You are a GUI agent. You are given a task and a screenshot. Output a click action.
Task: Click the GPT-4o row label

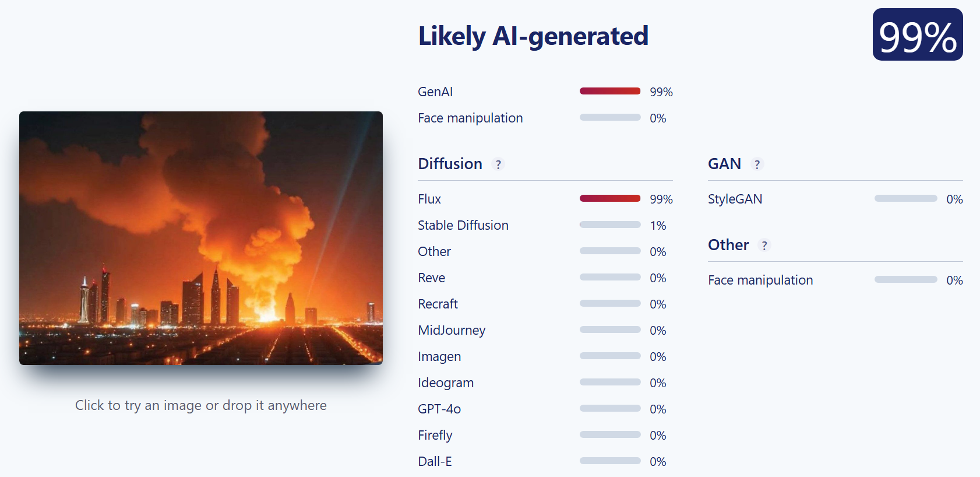(x=439, y=409)
